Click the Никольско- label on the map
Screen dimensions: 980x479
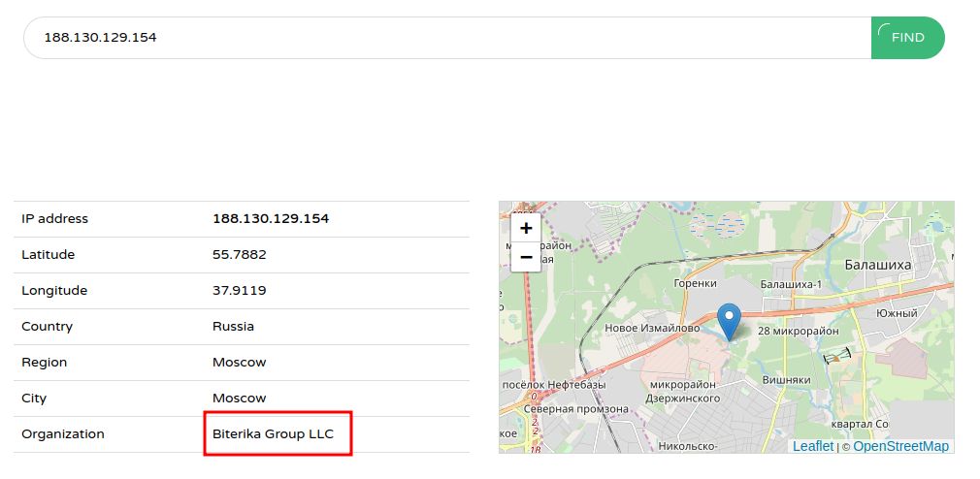click(x=686, y=446)
